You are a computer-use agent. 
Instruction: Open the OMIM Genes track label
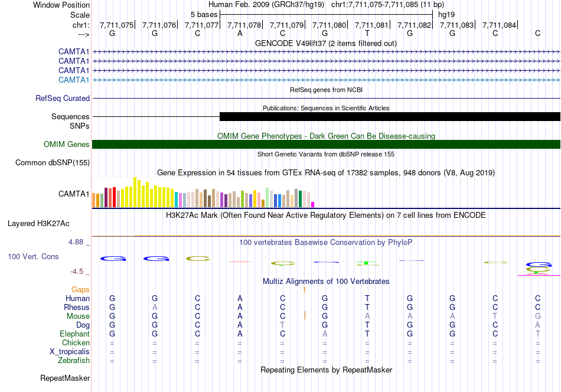66,144
